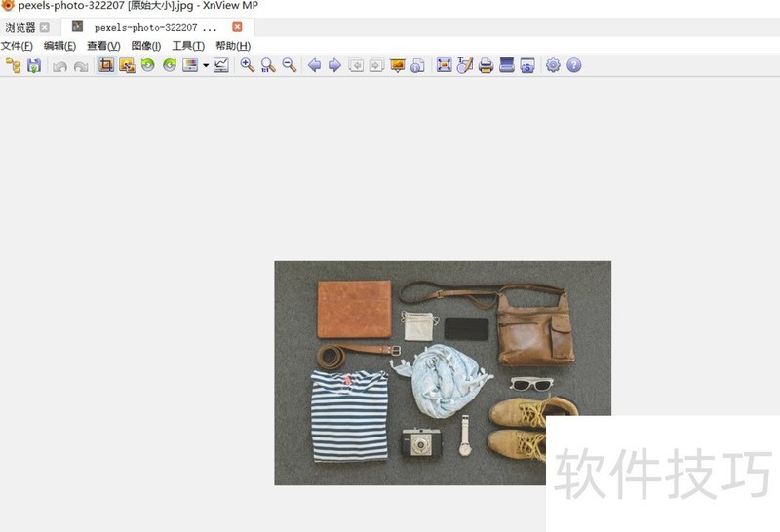Screen dimensions: 780x532
Task: Open the 编辑(E) menu
Action: click(x=59, y=46)
